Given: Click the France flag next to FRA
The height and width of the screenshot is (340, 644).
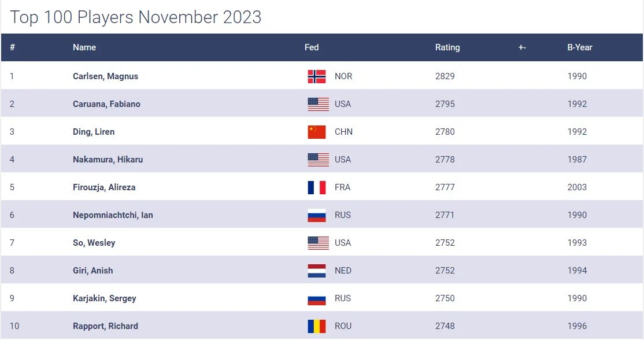Looking at the screenshot, I should pos(317,187).
